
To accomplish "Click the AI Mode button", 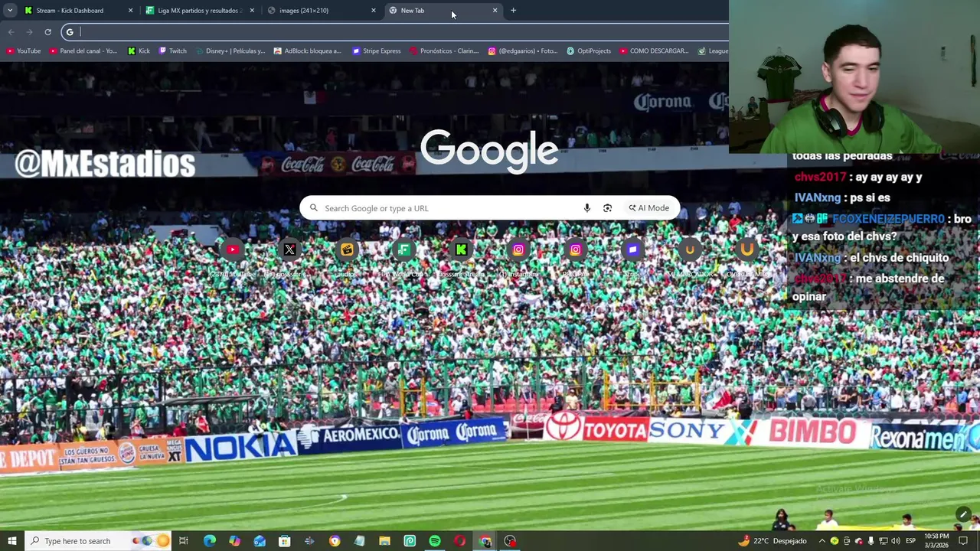I will click(649, 208).
